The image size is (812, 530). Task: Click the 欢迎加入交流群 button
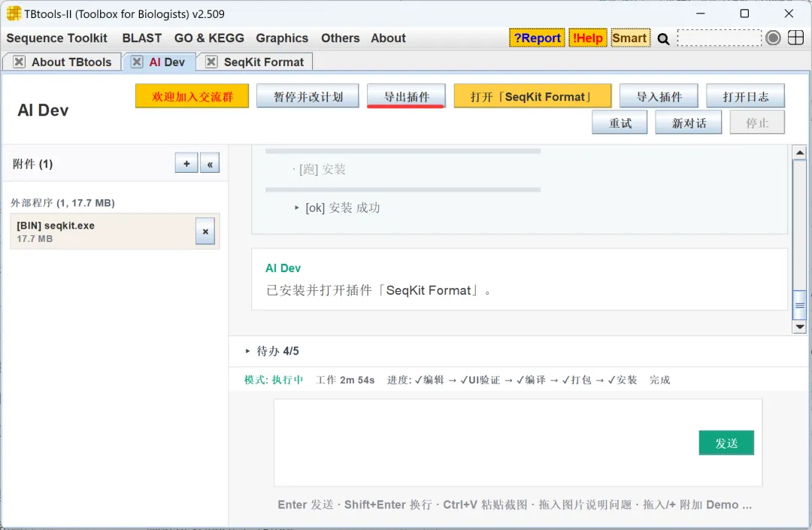point(192,96)
